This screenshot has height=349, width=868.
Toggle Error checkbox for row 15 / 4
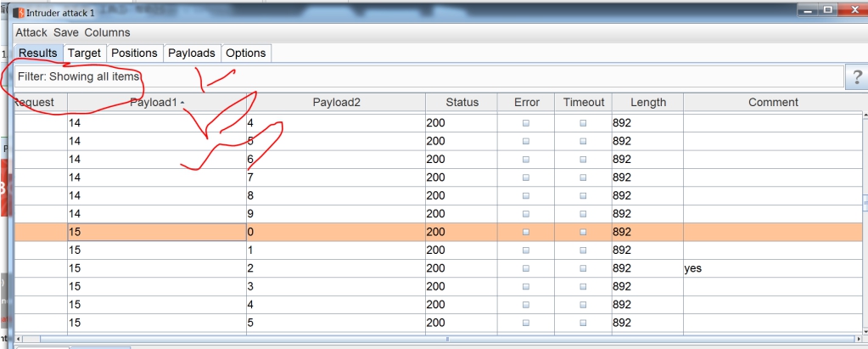coord(526,305)
